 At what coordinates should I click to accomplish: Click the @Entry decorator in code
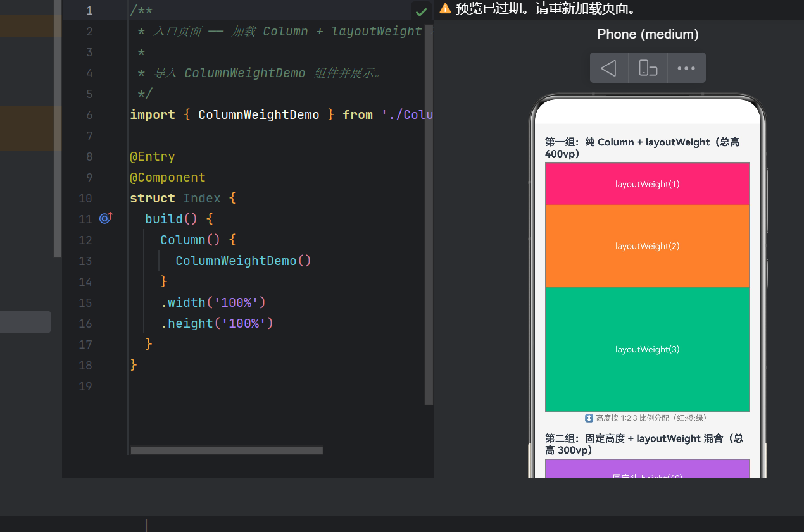coord(153,156)
